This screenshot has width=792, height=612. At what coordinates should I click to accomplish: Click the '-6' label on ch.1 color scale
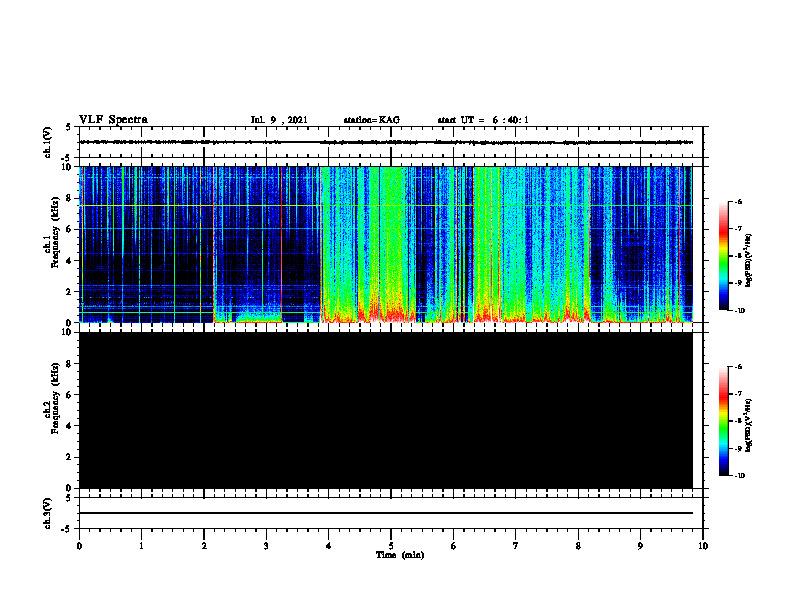pos(737,202)
